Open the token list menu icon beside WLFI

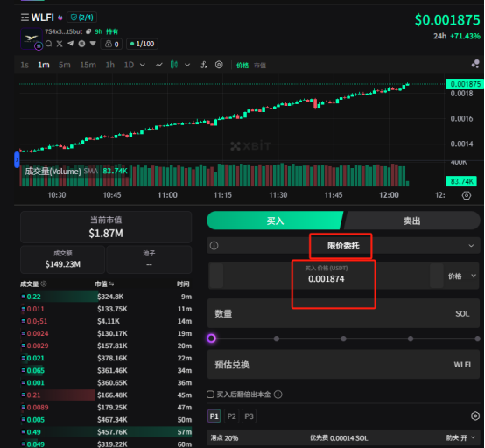click(x=25, y=17)
